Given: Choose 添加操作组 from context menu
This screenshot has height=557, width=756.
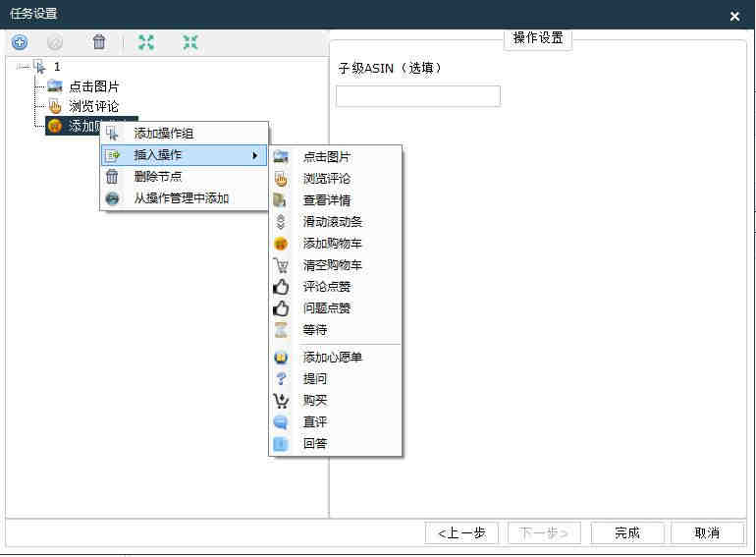Looking at the screenshot, I should click(x=184, y=133).
